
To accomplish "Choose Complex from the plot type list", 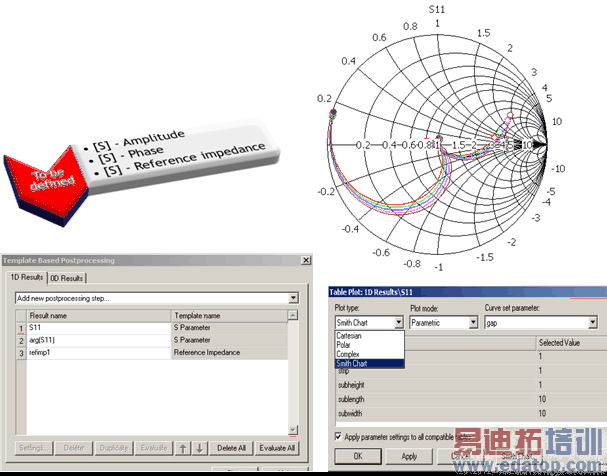I will coord(369,354).
